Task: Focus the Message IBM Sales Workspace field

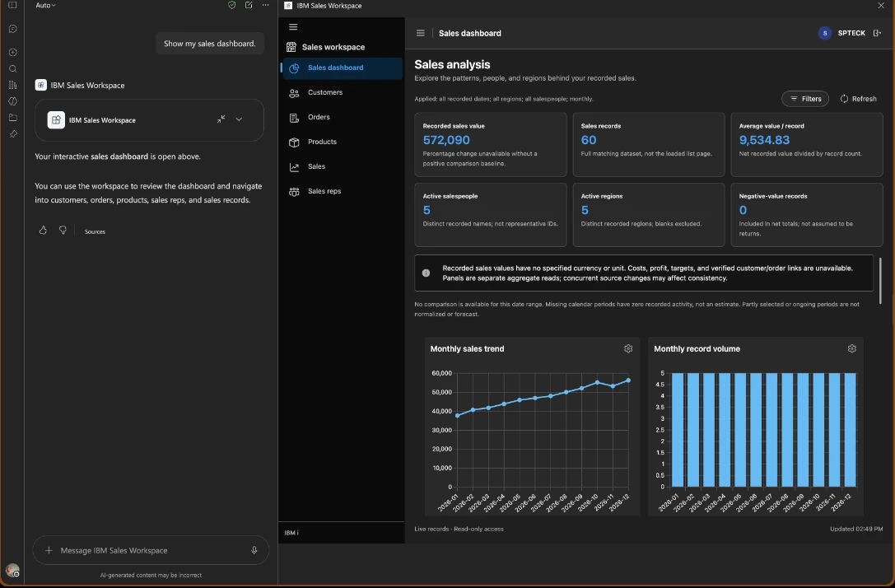Action: (x=151, y=550)
